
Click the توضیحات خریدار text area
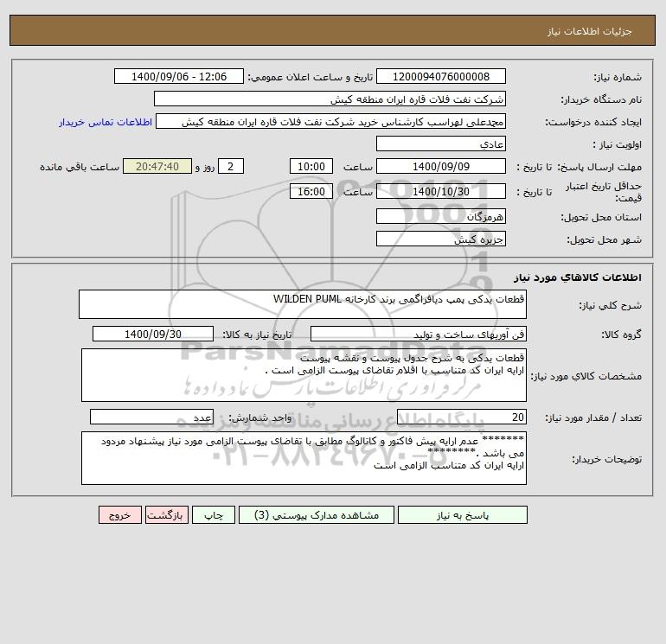[304, 458]
